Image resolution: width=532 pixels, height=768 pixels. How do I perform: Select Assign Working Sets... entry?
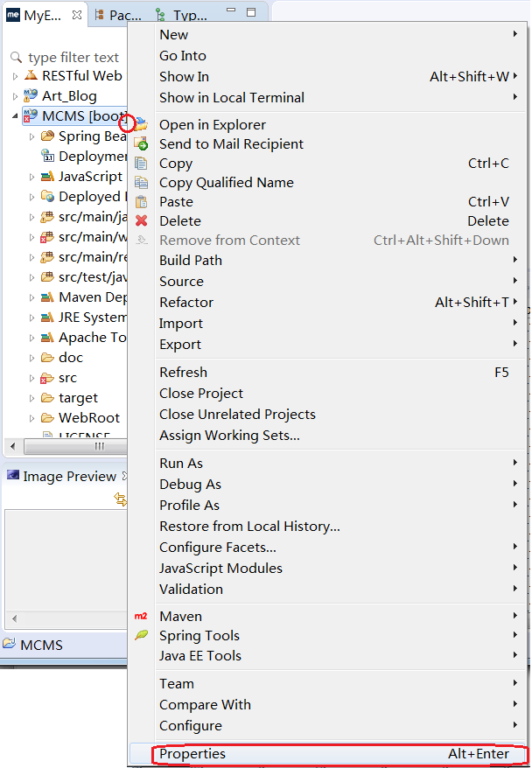coord(329,436)
